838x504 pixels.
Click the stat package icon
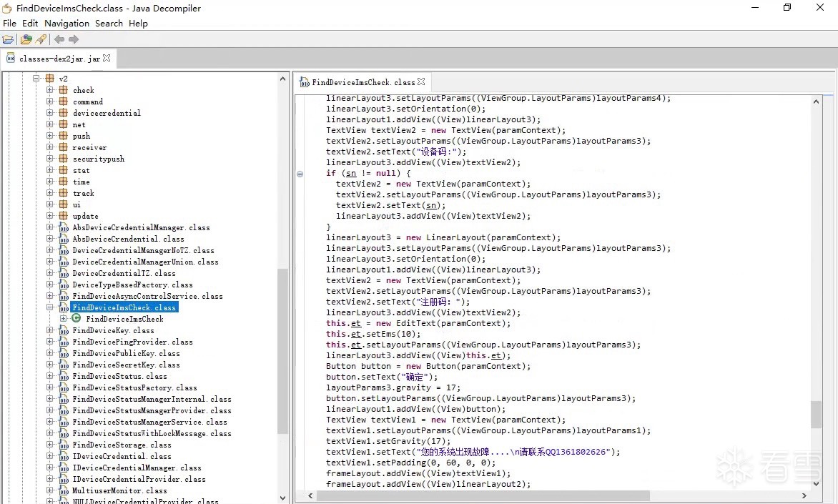(x=63, y=170)
